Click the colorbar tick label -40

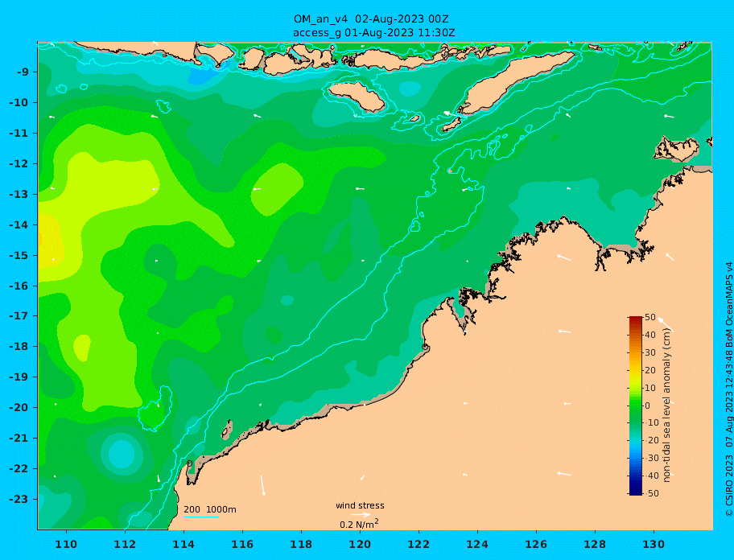pyautogui.click(x=650, y=476)
